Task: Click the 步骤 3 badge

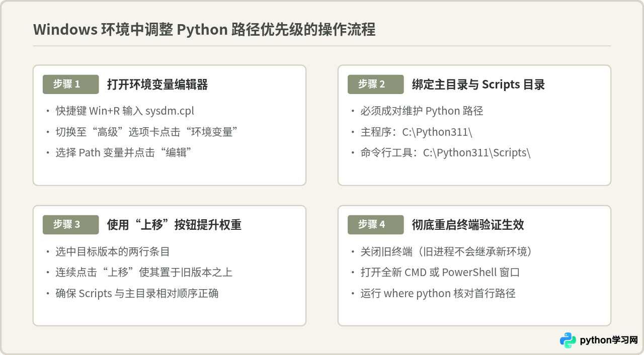Action: 70,225
